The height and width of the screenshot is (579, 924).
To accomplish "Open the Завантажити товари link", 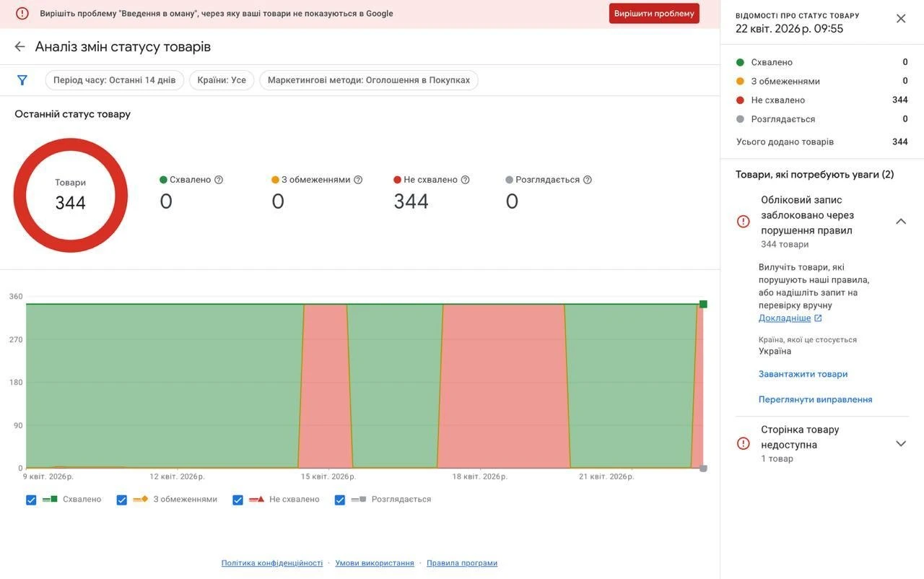I will (803, 374).
